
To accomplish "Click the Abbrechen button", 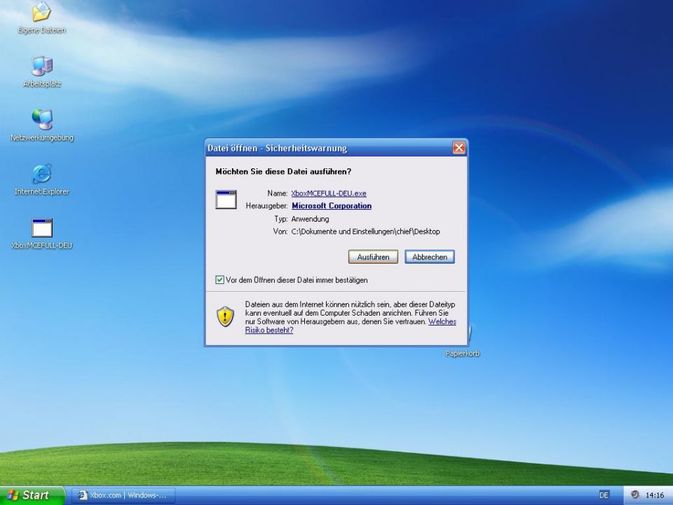I will 430,257.
